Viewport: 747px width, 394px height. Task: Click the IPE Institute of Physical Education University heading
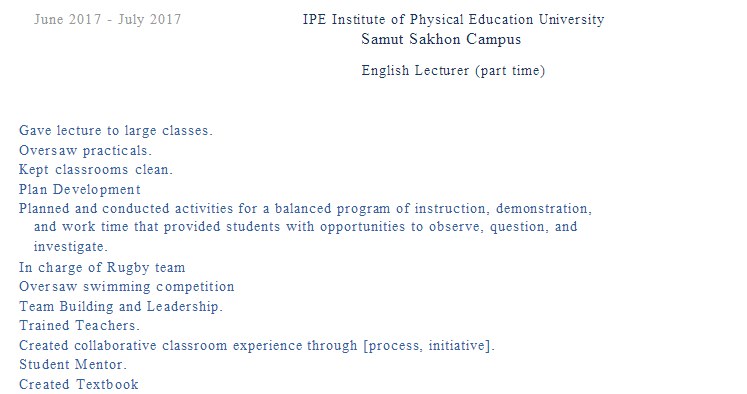[454, 20]
